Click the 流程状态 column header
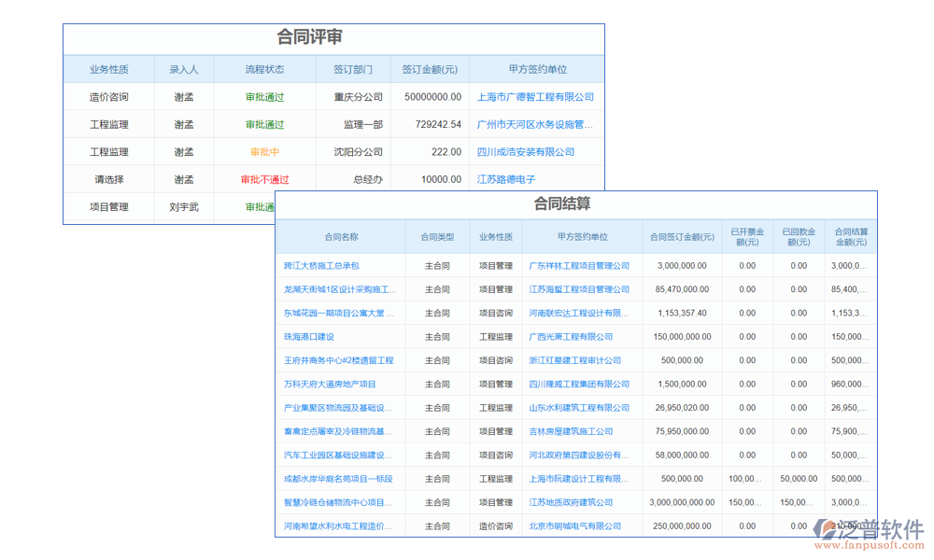 [x=264, y=68]
